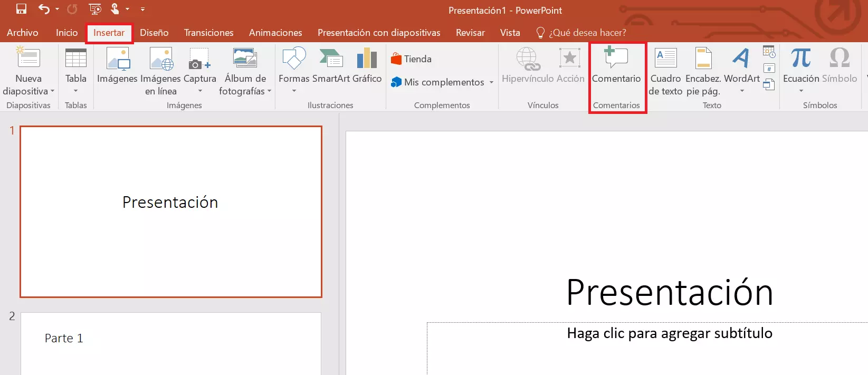Expand the Tabla dropdown arrow
868x375 pixels.
coord(76,91)
